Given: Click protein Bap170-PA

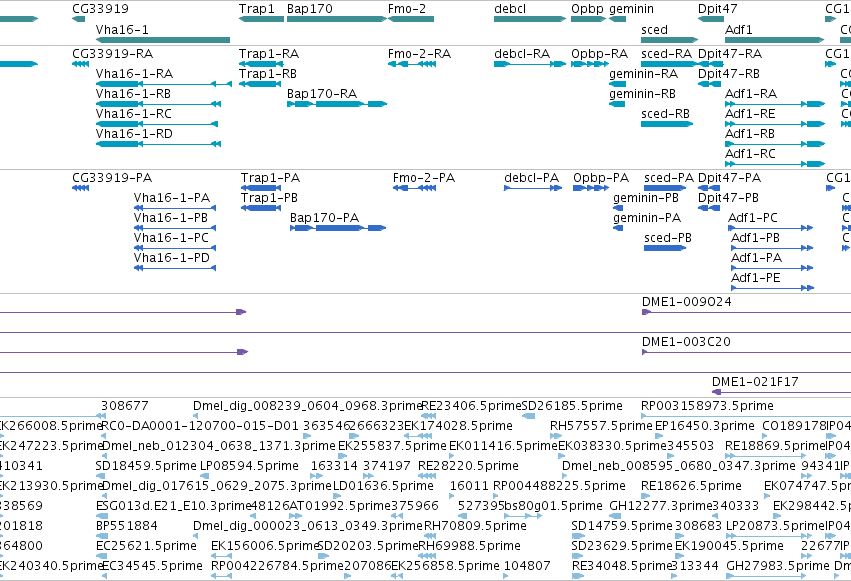Looking at the screenshot, I should 325,218.
